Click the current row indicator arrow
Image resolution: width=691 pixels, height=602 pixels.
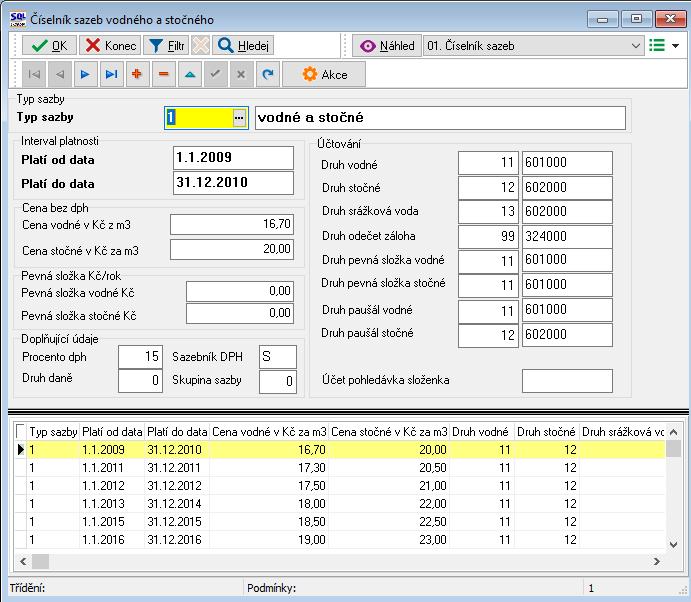tap(21, 450)
